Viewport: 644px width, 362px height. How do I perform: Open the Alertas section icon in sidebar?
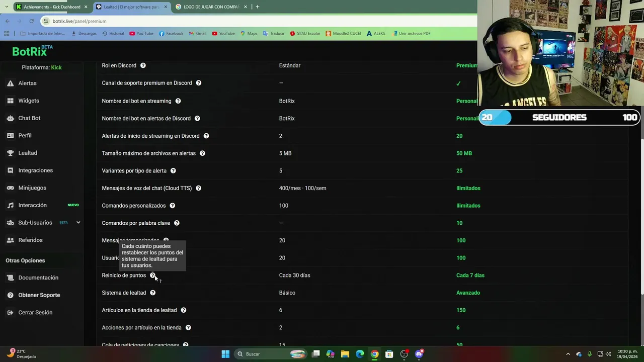10,83
